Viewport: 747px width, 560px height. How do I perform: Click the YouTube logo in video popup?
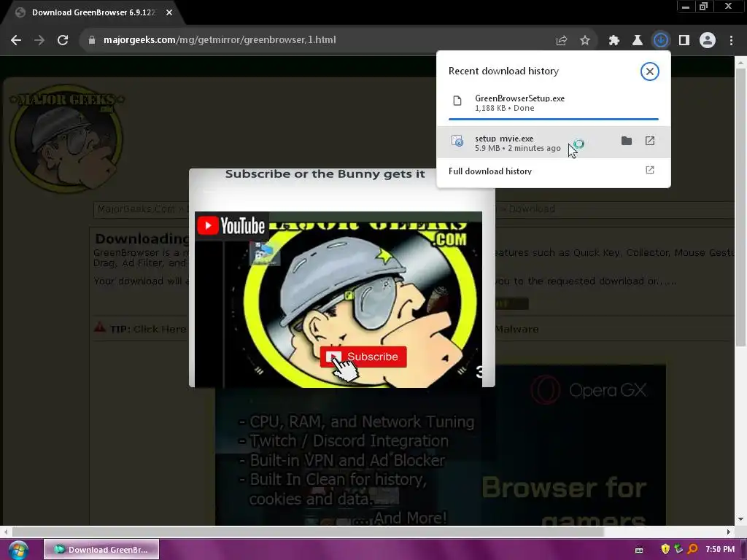pyautogui.click(x=231, y=226)
